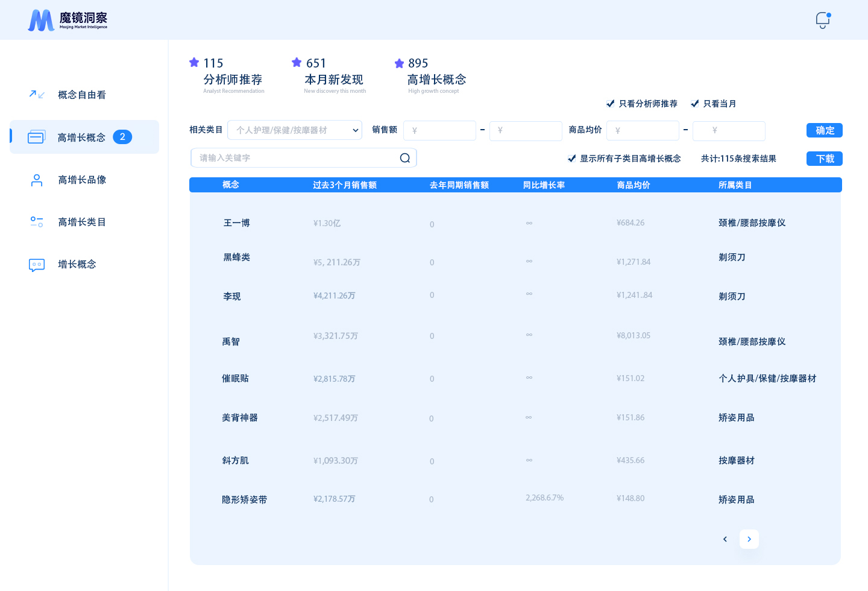Screen dimensions: 868x591
Task: Toggle the 只看当月 checkbox
Action: point(695,104)
